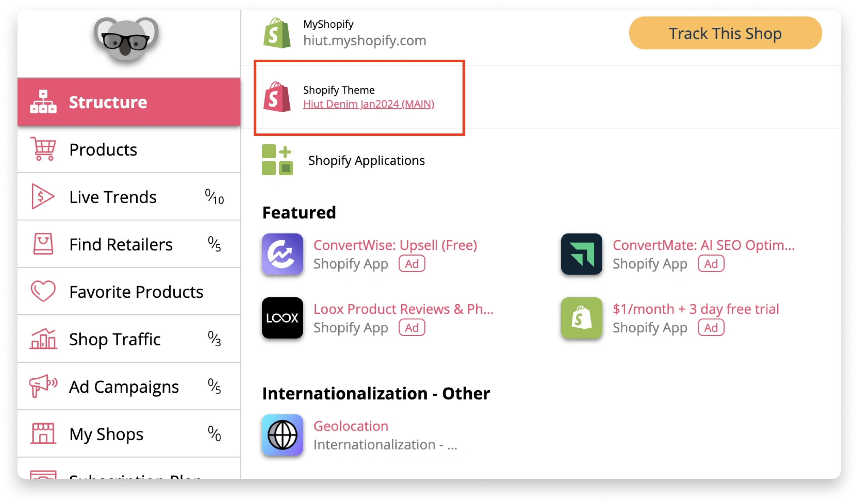
Task: Select the Structure sitemap icon
Action: pyautogui.click(x=43, y=102)
